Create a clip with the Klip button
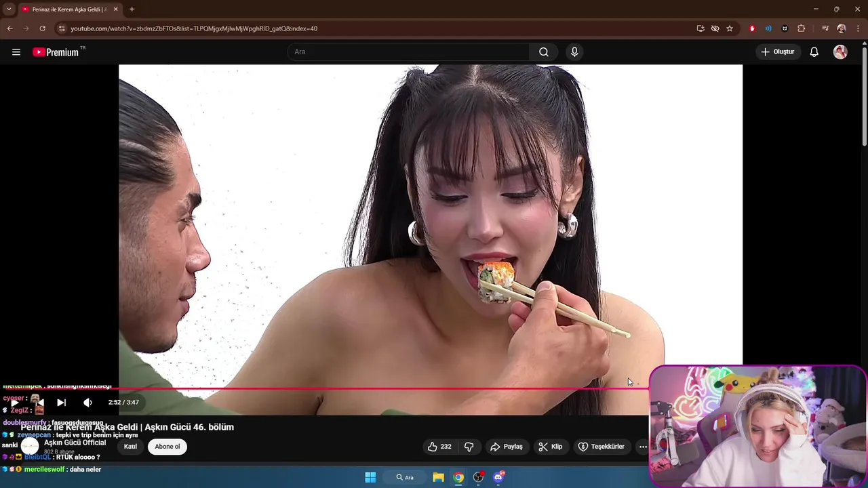This screenshot has width=868, height=488. [x=551, y=447]
